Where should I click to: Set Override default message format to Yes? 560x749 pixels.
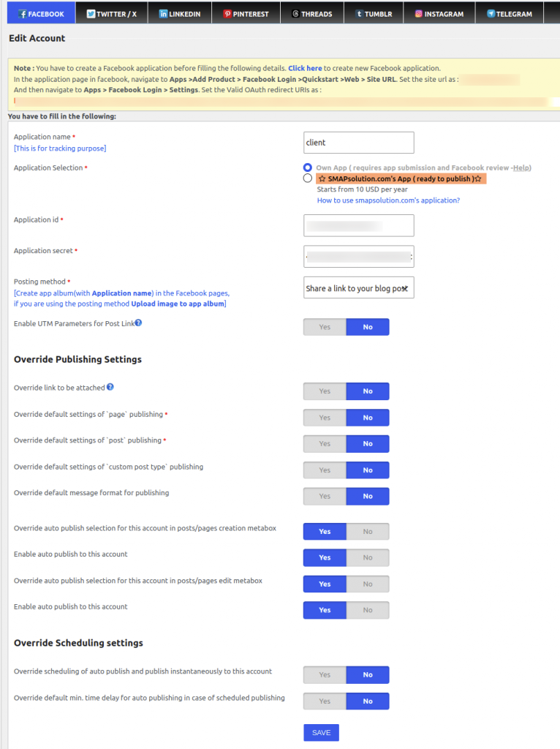click(325, 497)
